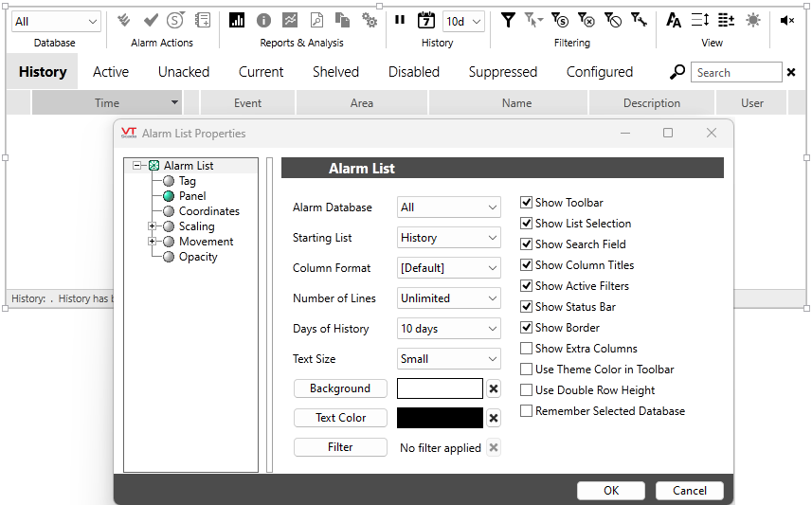Open the black funnel filter icon
Screen dimensions: 812x505
508,20
